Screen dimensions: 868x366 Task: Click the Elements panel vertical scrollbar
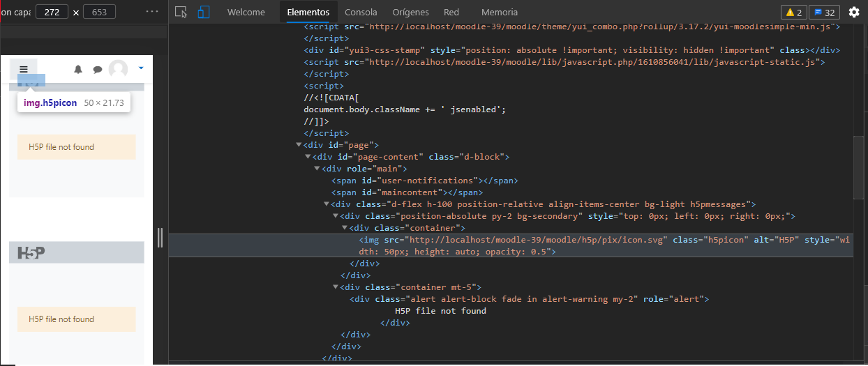click(858, 167)
